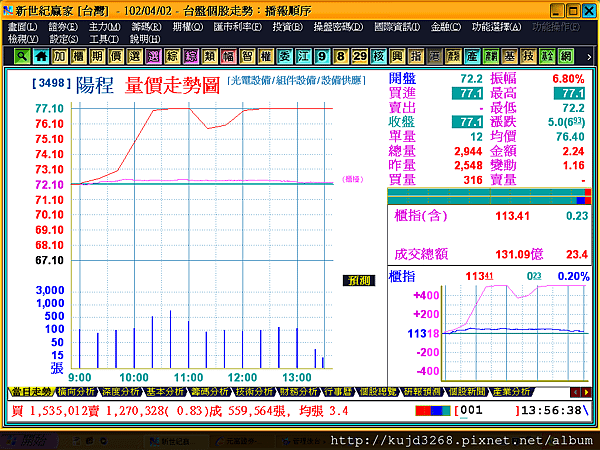600x450 pixels.
Task: Open the 投資(B) menu
Action: pyautogui.click(x=287, y=27)
